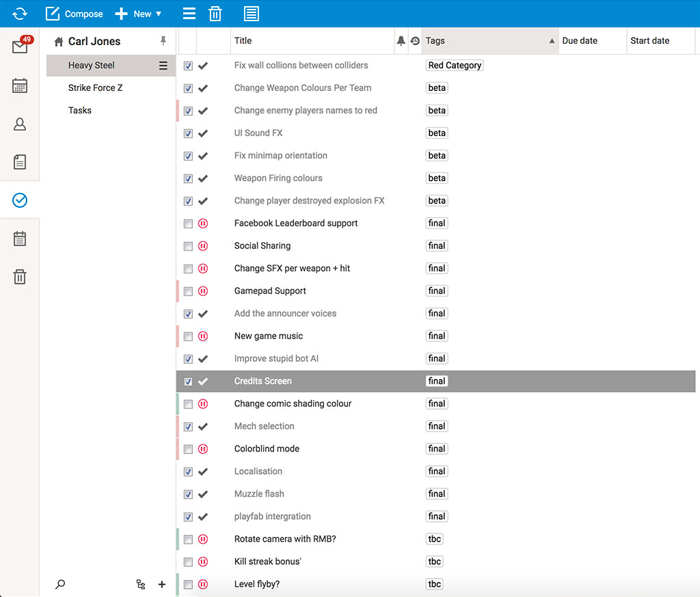
Task: Click the search magnifier icon
Action: click(60, 584)
